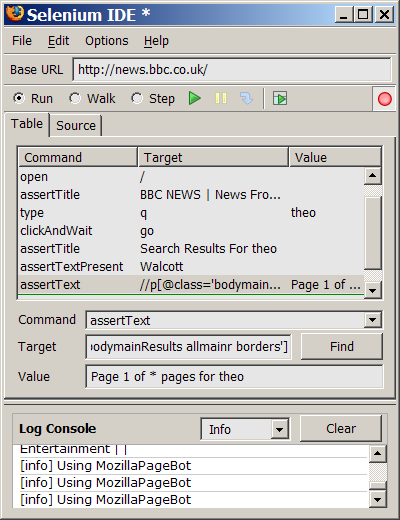Switch to the Source tab
The image size is (400, 520).
pyautogui.click(x=76, y=126)
